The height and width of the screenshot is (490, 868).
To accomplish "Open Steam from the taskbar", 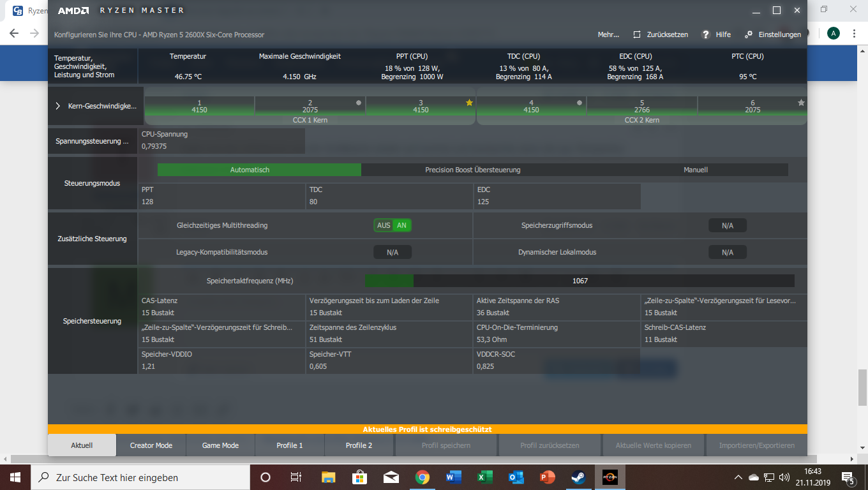I will click(578, 477).
